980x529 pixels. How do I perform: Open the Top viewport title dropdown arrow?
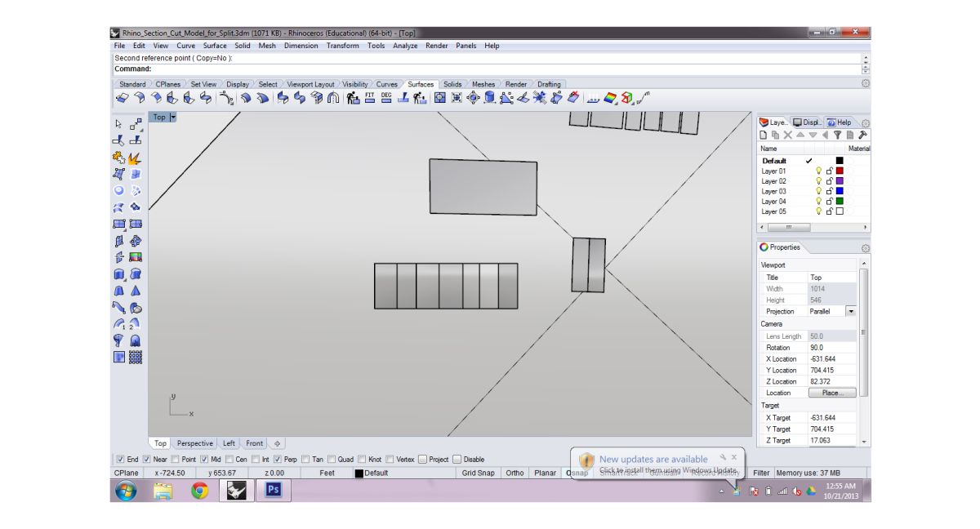tap(172, 118)
